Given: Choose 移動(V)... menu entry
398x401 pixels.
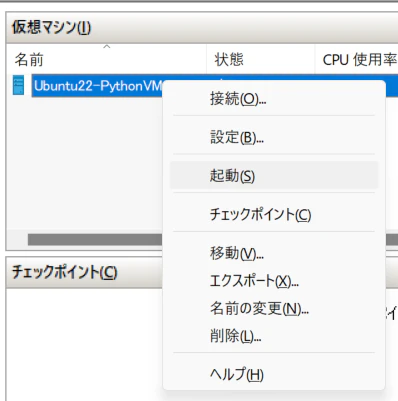Looking at the screenshot, I should point(274,253).
